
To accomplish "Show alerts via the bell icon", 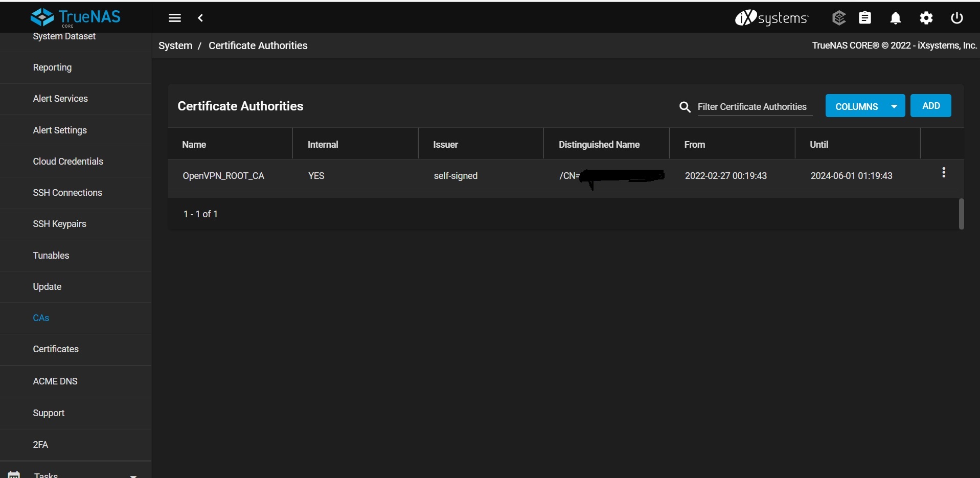I will pos(895,18).
